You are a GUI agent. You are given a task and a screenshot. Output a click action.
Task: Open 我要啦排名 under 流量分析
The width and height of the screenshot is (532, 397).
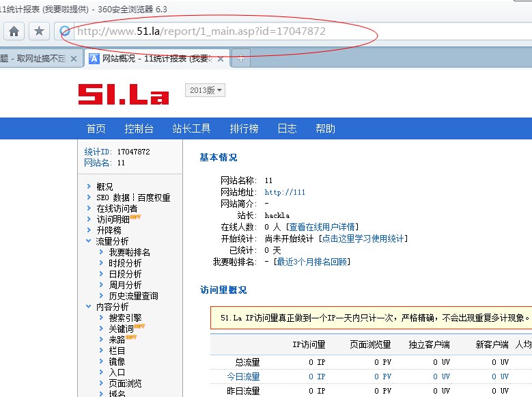pyautogui.click(x=129, y=252)
